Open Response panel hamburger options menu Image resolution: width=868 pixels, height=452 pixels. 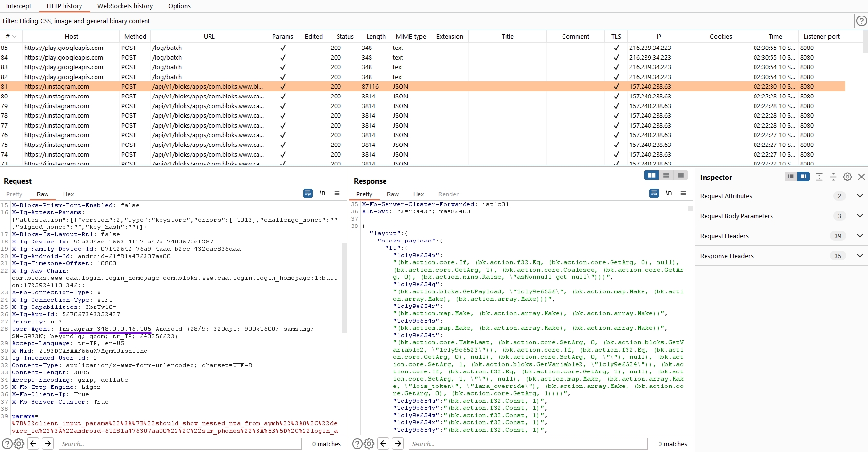(683, 193)
